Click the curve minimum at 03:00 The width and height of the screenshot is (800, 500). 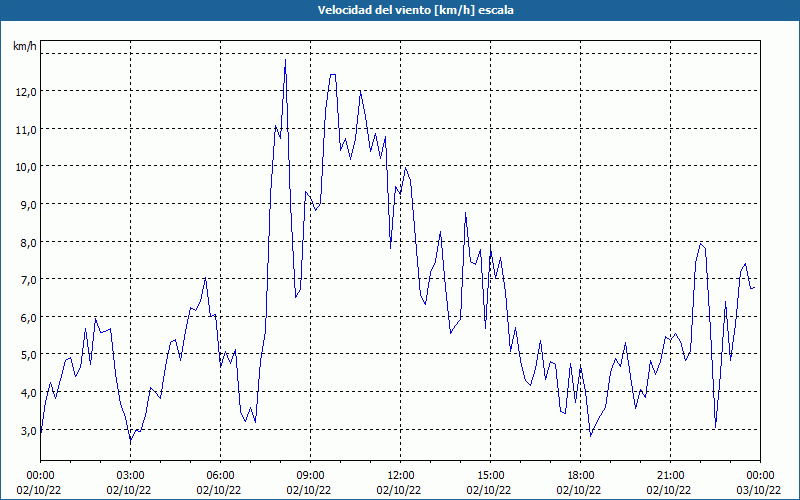[x=131, y=439]
